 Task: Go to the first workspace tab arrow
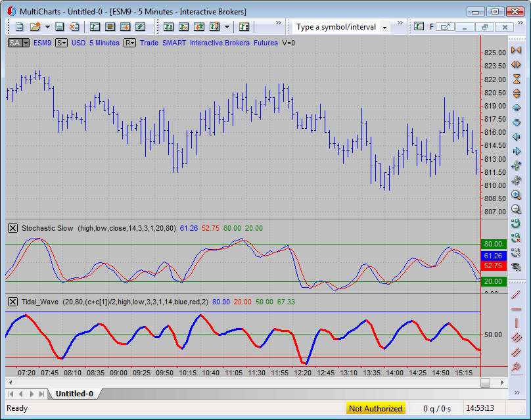coord(11,394)
